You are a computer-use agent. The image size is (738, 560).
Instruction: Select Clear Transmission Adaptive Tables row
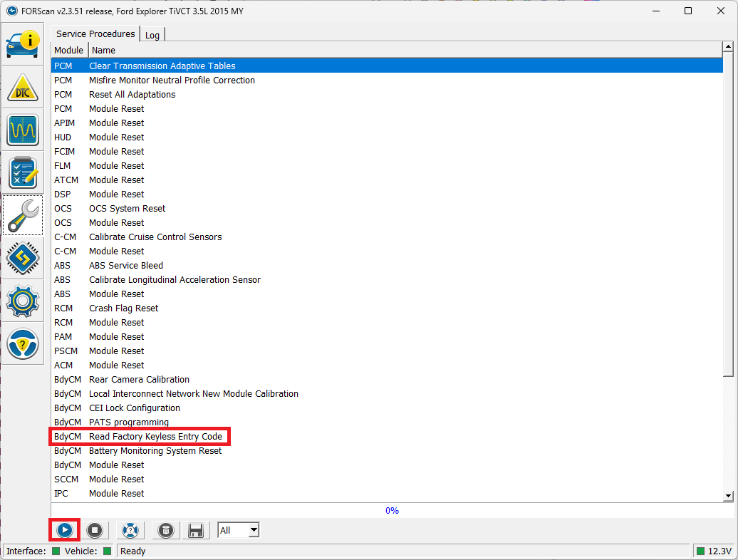387,66
